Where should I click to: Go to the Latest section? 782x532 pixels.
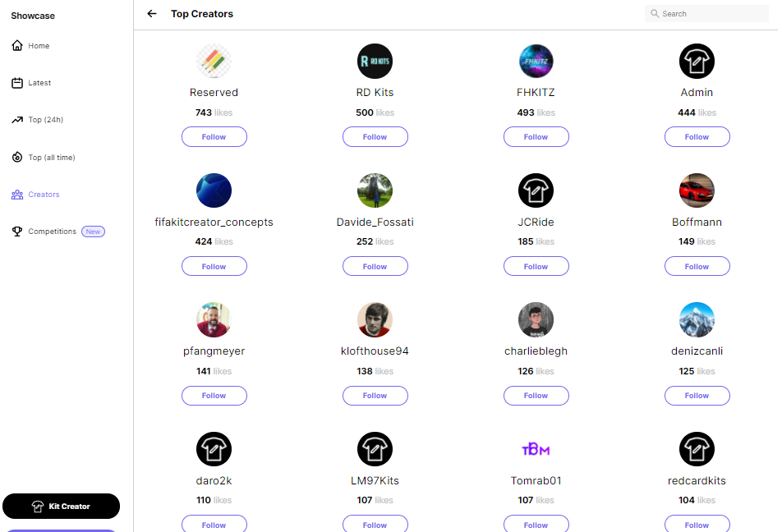pyautogui.click(x=39, y=83)
